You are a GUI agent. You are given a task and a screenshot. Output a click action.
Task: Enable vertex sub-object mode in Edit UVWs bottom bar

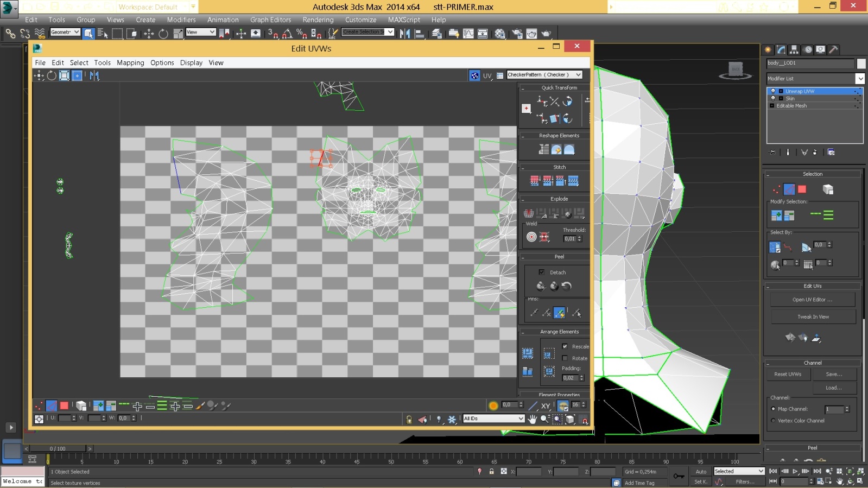[x=39, y=405]
